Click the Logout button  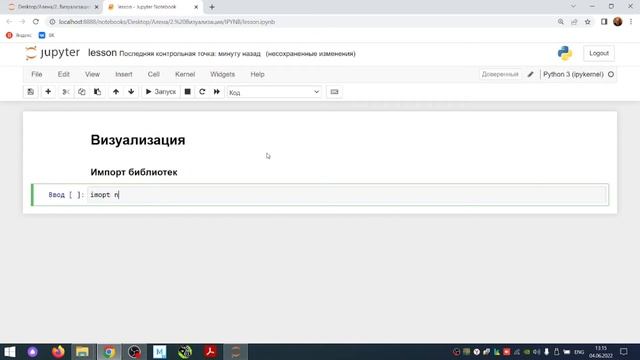click(599, 53)
